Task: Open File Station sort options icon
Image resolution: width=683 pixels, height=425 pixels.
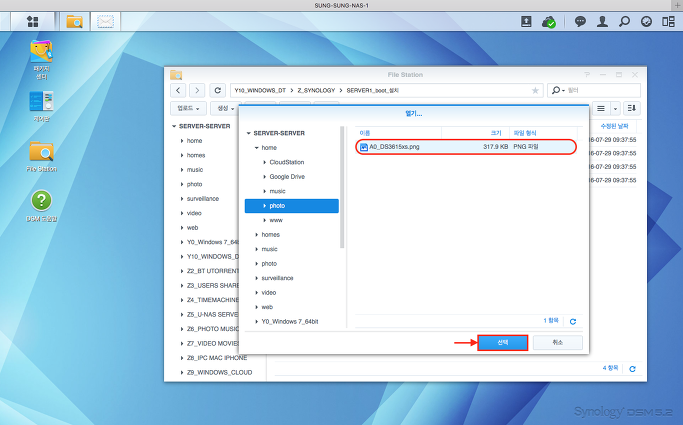Action: pos(632,108)
